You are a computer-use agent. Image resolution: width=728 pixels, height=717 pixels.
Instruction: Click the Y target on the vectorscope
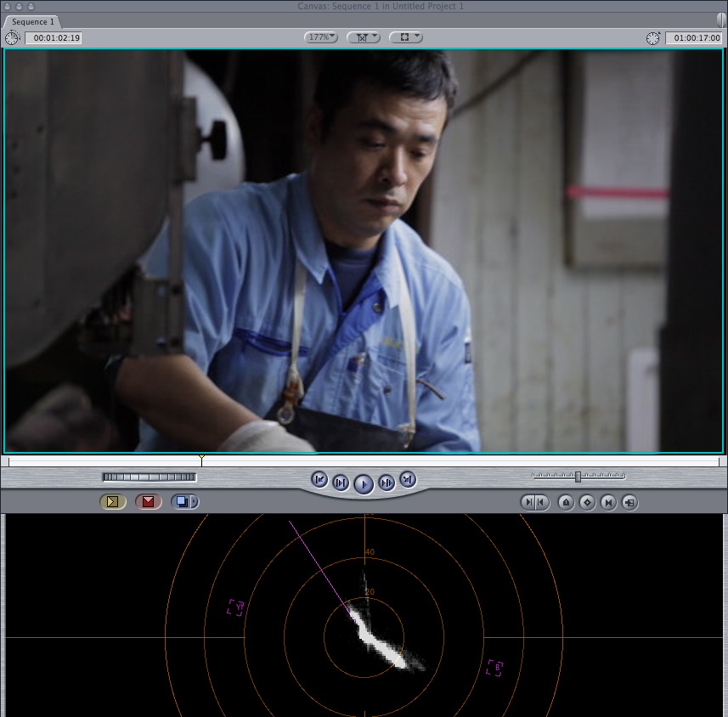pyautogui.click(x=236, y=607)
